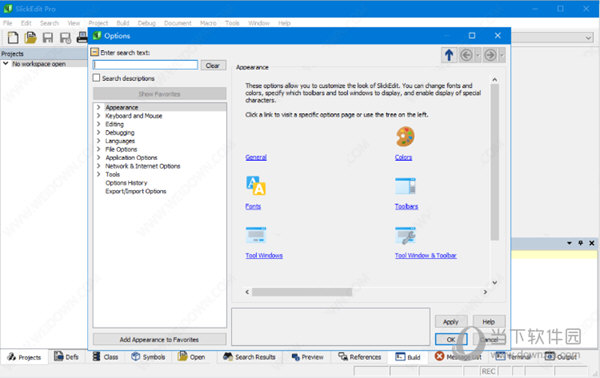Click the forward navigation arrow in Options
600x378 pixels.
tap(490, 55)
